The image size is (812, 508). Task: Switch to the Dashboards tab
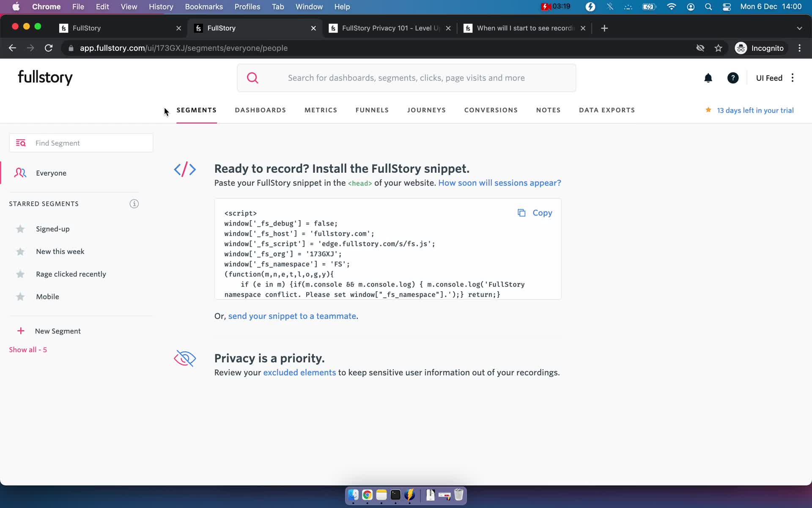coord(261,110)
